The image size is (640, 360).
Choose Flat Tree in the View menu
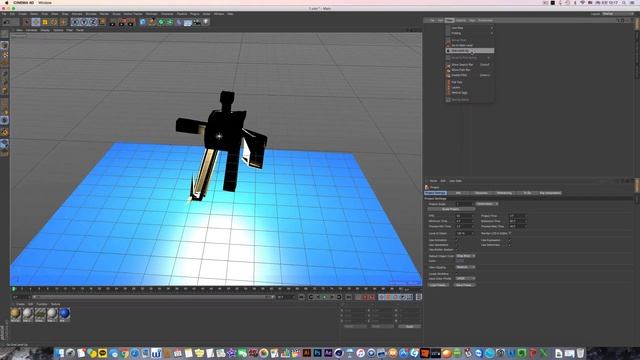469,82
